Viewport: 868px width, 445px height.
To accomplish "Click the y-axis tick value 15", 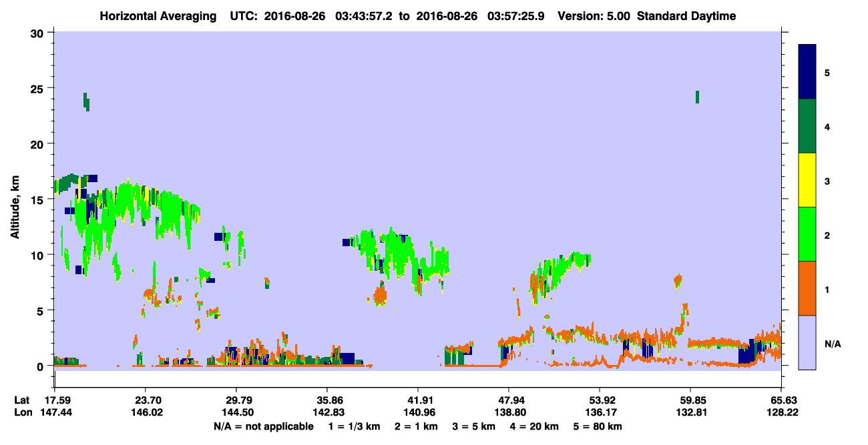I will click(x=39, y=199).
